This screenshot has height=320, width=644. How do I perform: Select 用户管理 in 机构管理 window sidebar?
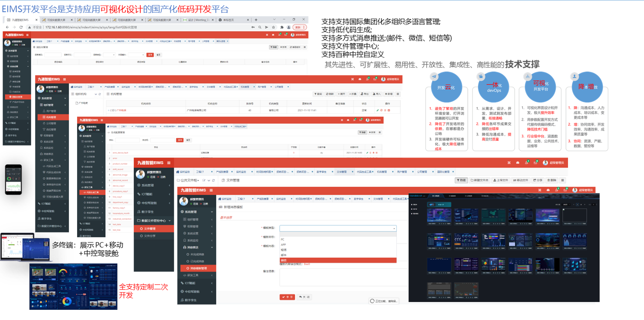pos(51,111)
